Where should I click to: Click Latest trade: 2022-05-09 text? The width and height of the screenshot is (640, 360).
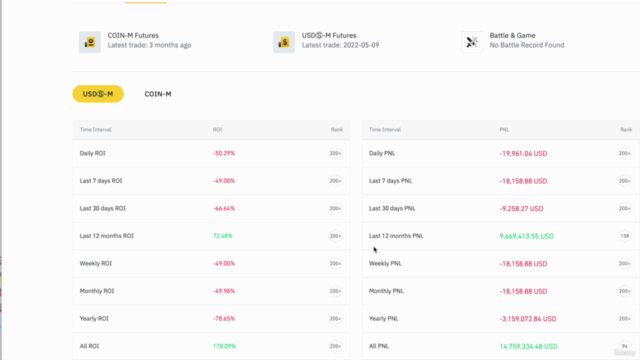[x=340, y=45]
